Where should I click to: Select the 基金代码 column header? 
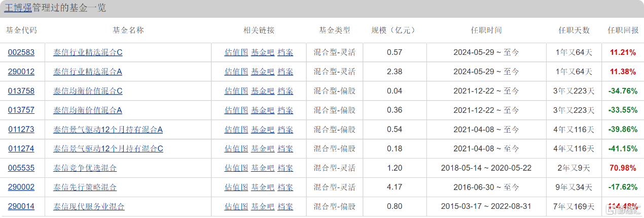click(21, 30)
